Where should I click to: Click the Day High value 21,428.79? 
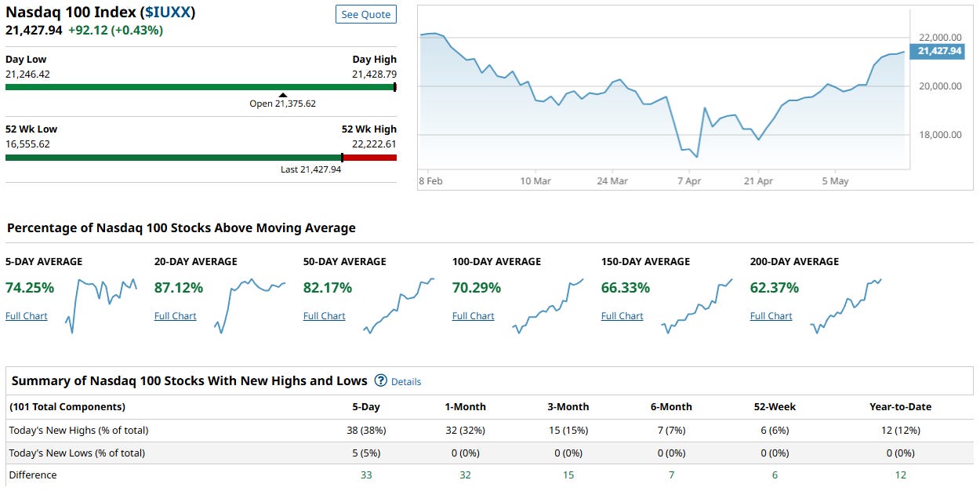pyautogui.click(x=374, y=74)
